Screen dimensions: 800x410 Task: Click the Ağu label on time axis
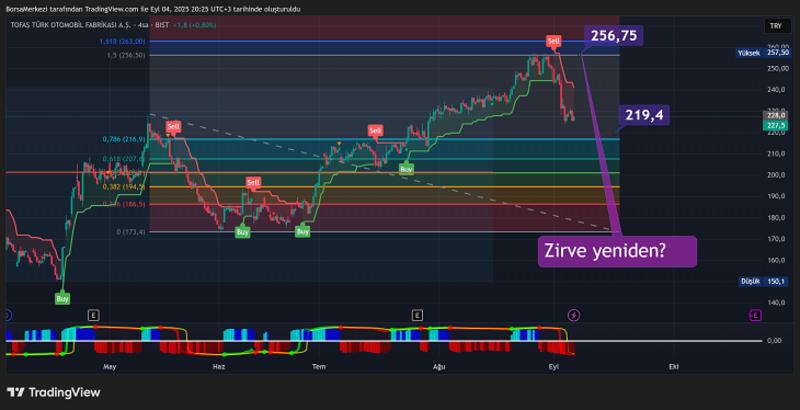click(x=439, y=366)
